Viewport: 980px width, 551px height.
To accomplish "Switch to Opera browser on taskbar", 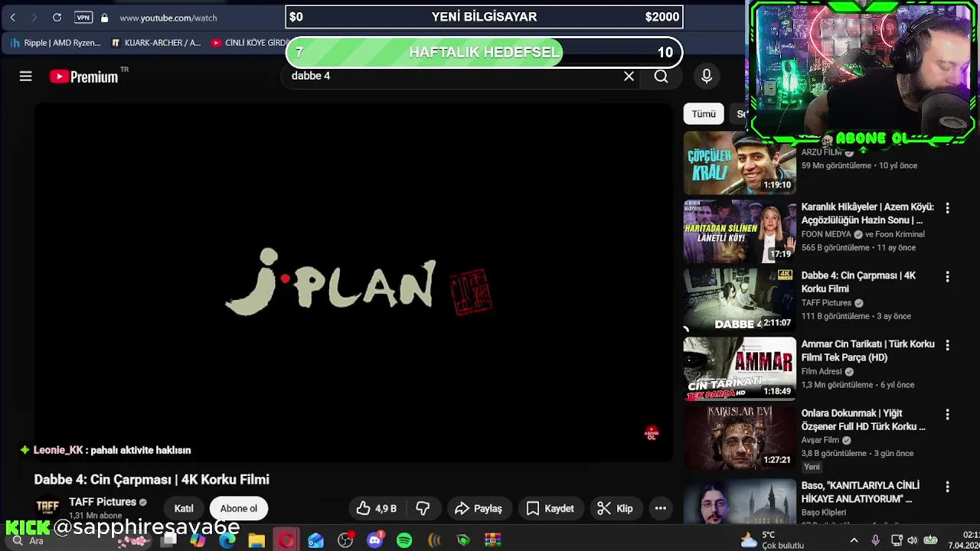I will [x=286, y=541].
